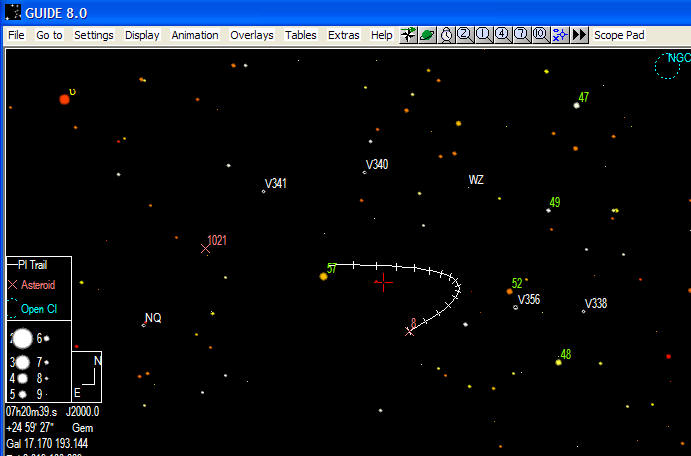Click the green planet toolbar icon

(x=427, y=35)
